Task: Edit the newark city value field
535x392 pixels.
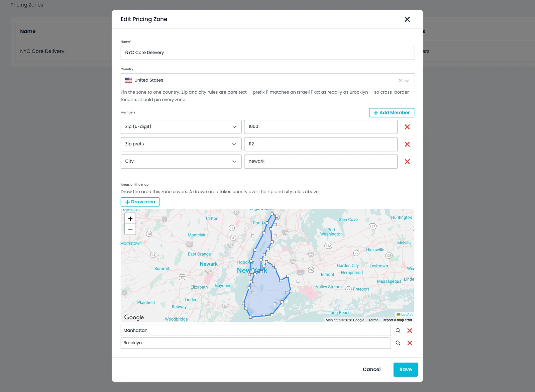Action: 321,162
